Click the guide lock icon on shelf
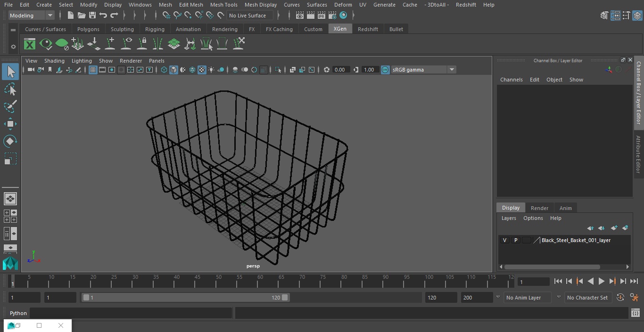The width and height of the screenshot is (644, 332). tap(142, 44)
